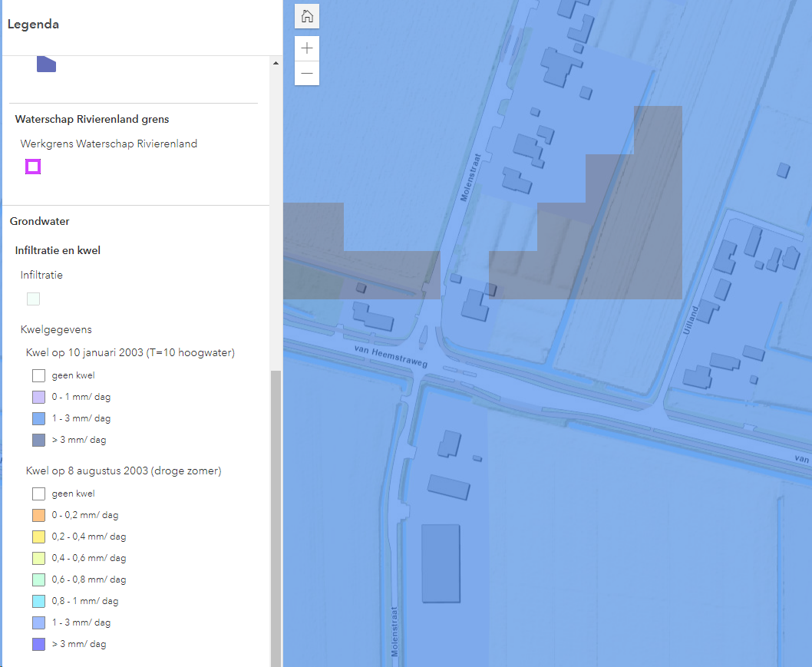Click the mint 0,6 - 0,8 mm/dag swatch
The width and height of the screenshot is (812, 667).
coord(39,579)
